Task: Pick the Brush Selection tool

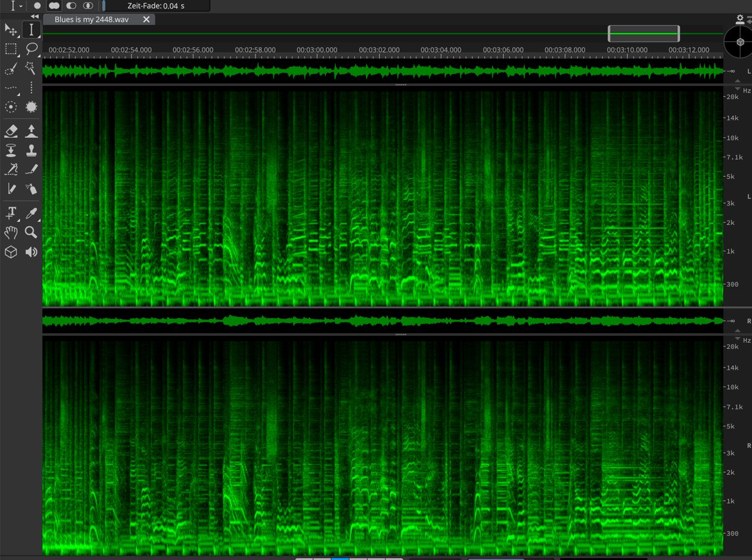Action: point(11,68)
